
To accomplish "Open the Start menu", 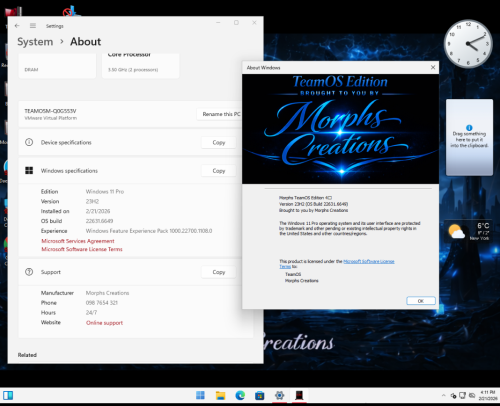I will point(200,396).
